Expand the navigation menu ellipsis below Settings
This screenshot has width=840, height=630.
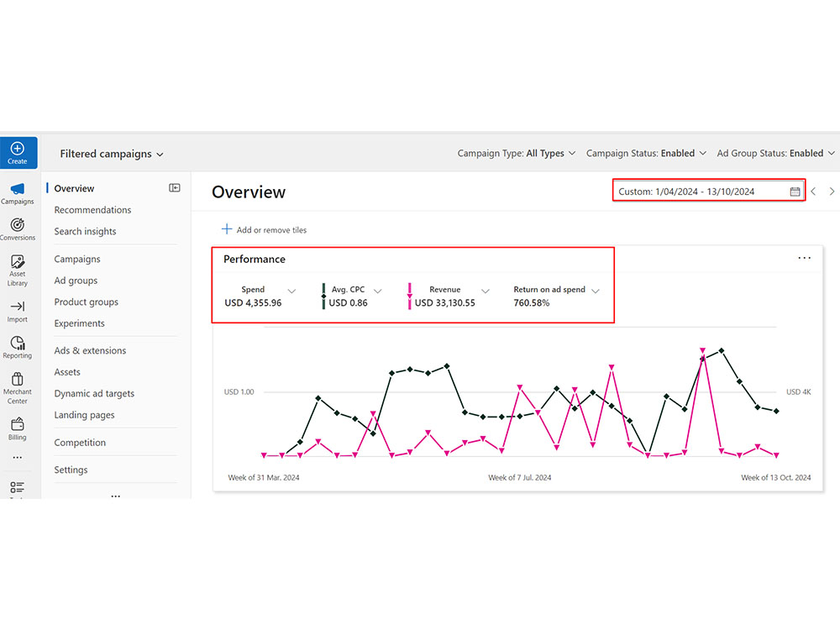116,496
